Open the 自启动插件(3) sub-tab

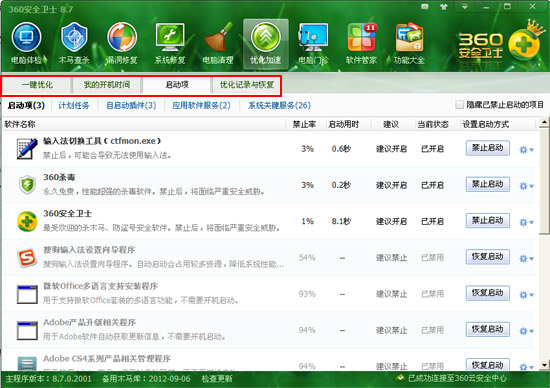(x=131, y=105)
